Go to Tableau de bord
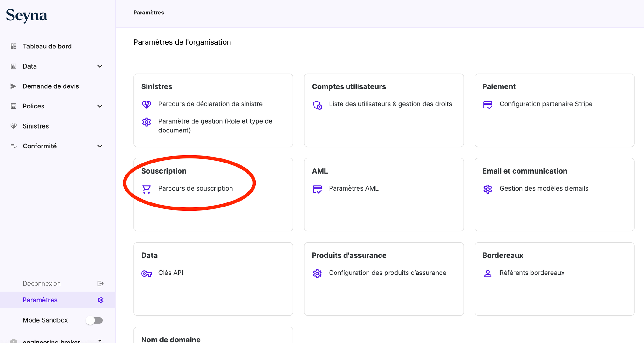 pyautogui.click(x=47, y=46)
